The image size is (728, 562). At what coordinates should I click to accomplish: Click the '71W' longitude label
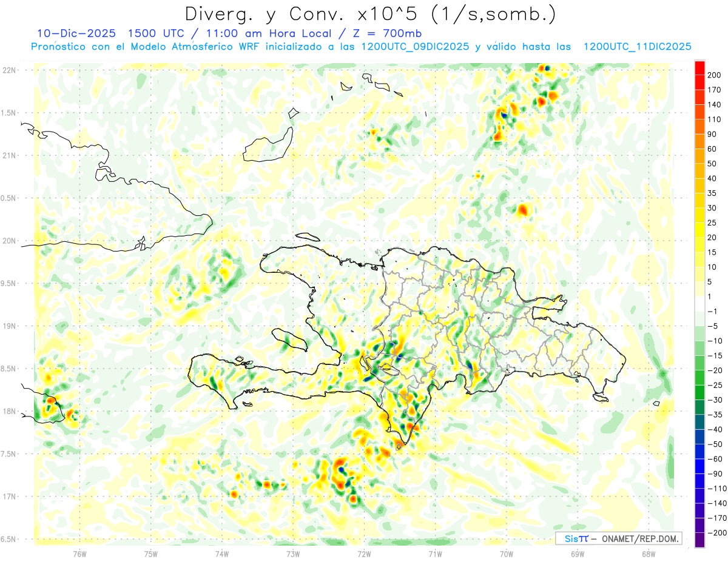pos(435,554)
